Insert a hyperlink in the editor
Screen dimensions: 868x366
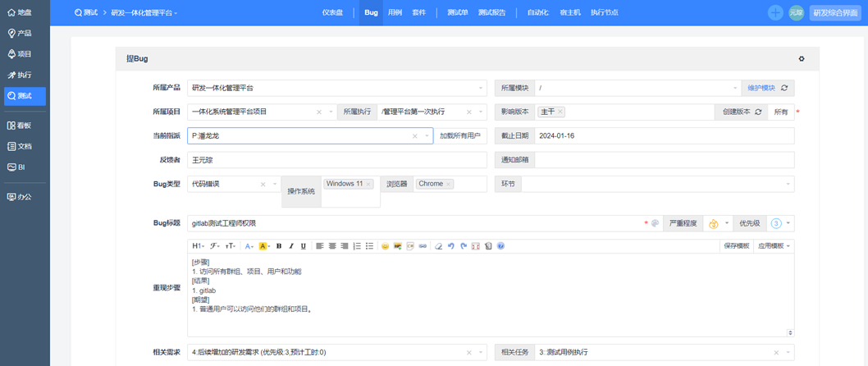423,246
